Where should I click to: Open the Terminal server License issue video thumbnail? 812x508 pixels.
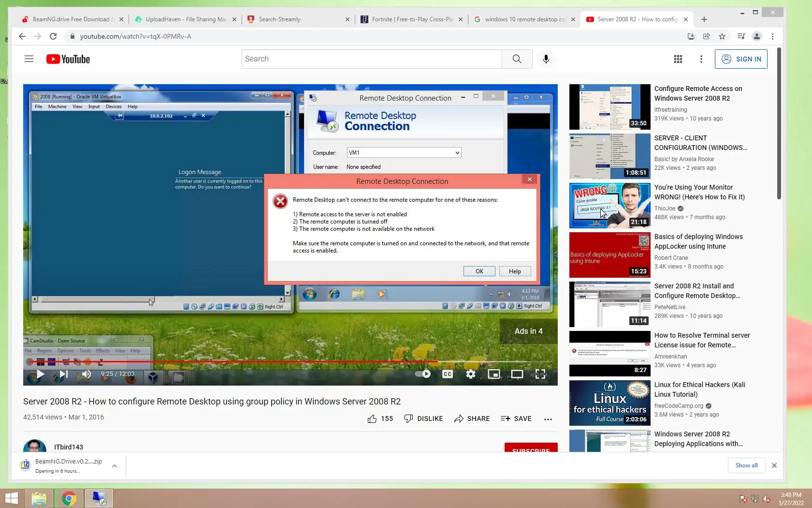(610, 353)
